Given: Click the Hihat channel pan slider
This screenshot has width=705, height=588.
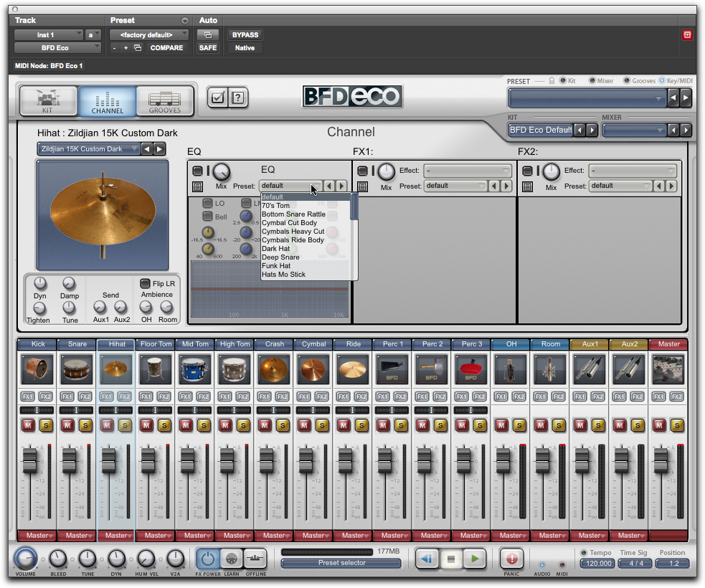Looking at the screenshot, I should (115, 410).
